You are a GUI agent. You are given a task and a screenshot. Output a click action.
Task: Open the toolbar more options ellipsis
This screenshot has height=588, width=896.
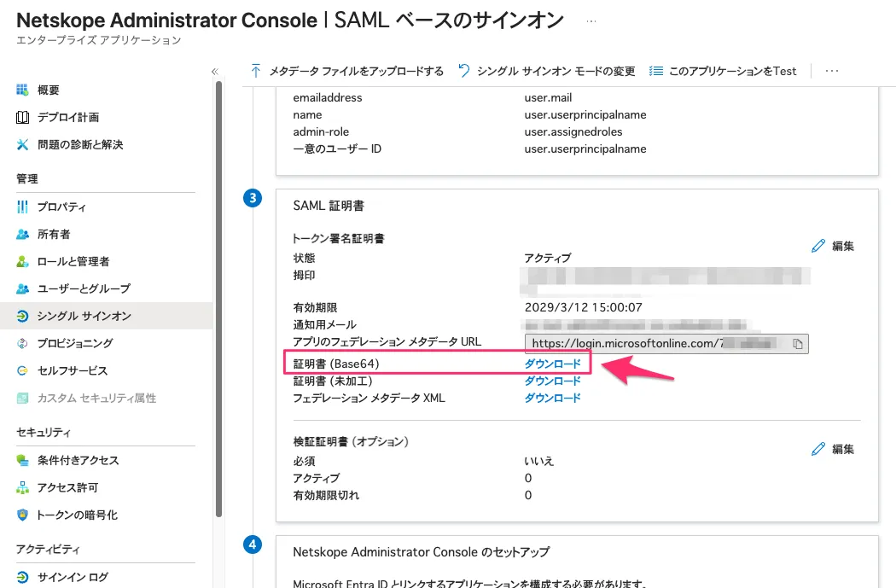[832, 71]
